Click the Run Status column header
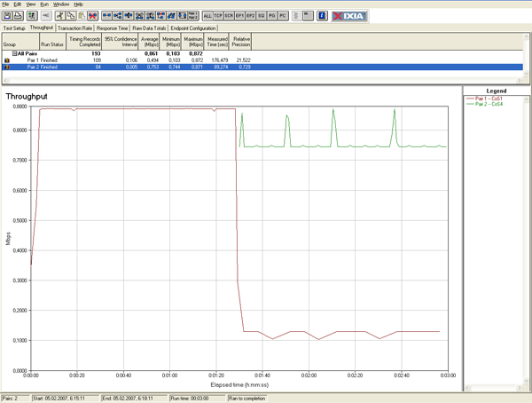The height and width of the screenshot is (403, 532). click(52, 42)
